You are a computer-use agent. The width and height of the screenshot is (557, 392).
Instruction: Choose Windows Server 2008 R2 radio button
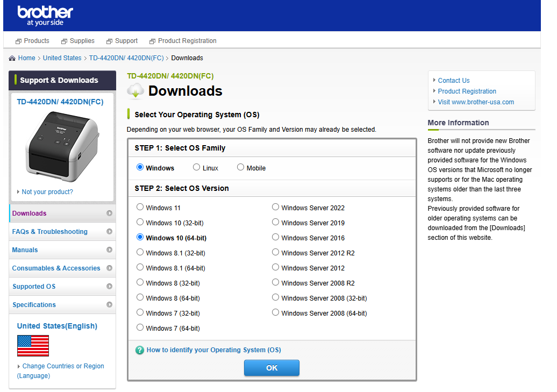click(x=275, y=282)
